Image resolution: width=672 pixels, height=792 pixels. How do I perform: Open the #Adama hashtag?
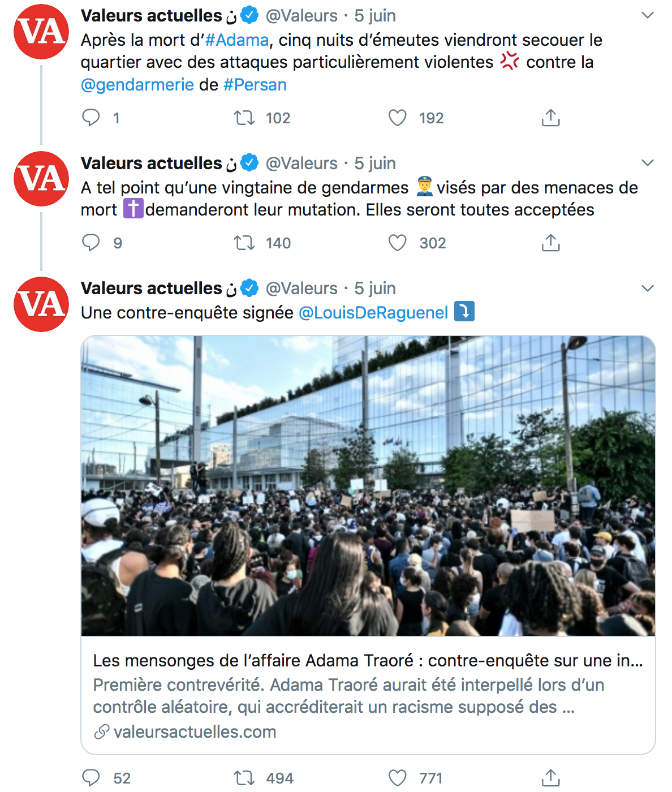(236, 40)
